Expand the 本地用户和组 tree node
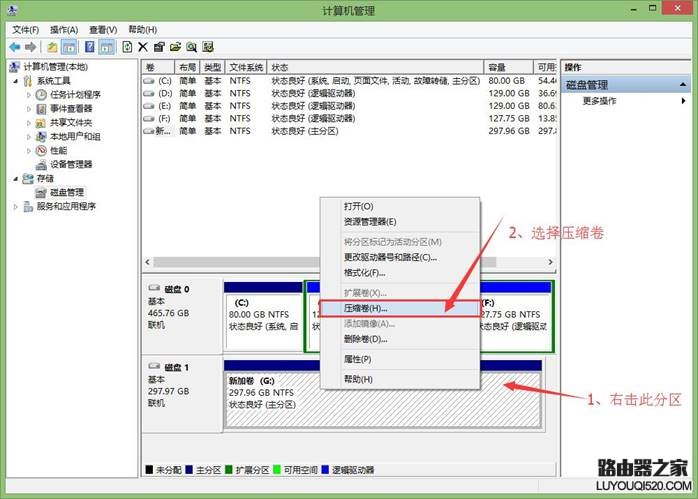The image size is (698, 499). coord(29,137)
